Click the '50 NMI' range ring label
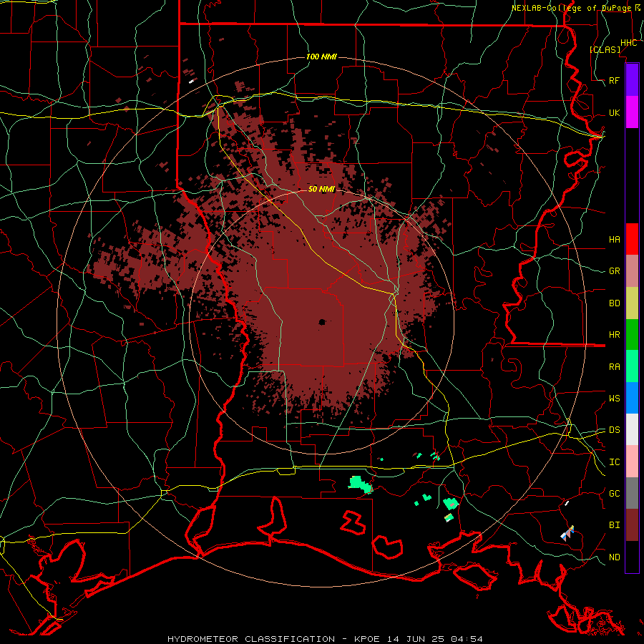Image resolution: width=644 pixels, height=644 pixels. click(321, 189)
